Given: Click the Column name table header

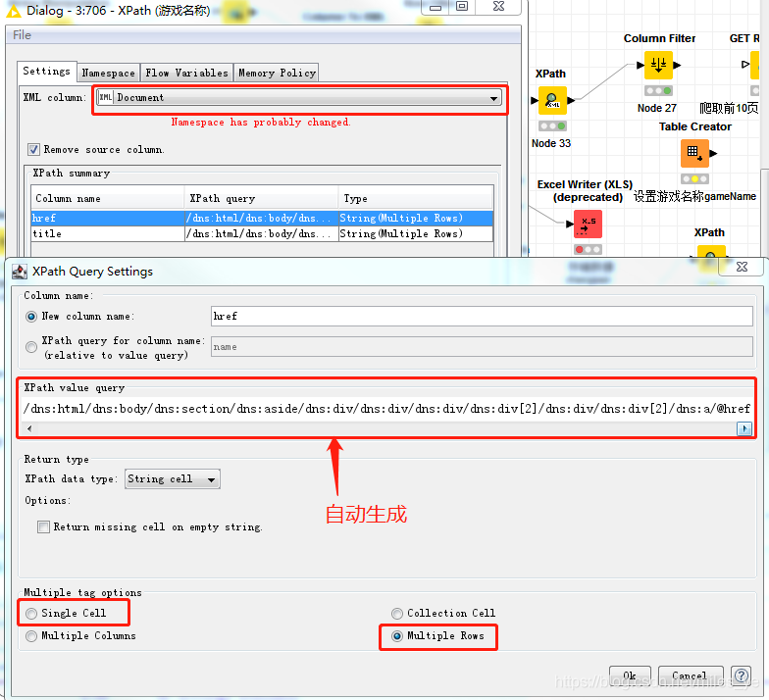Looking at the screenshot, I should click(x=108, y=198).
